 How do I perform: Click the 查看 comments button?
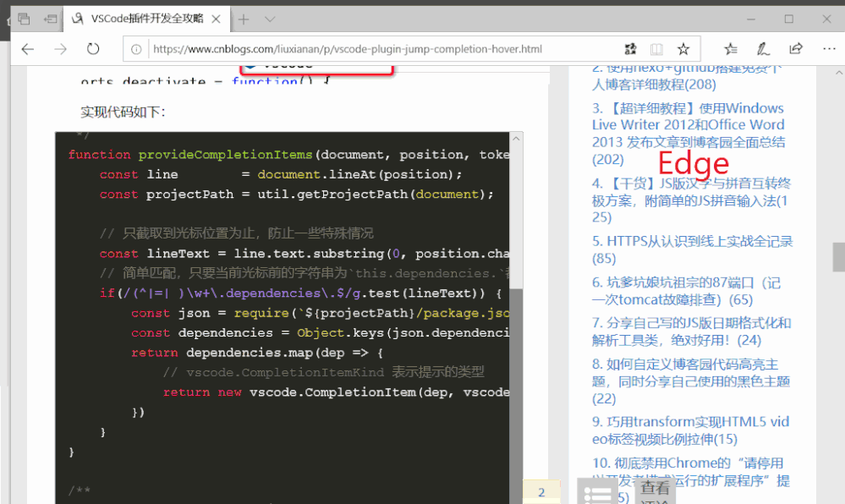click(x=655, y=491)
